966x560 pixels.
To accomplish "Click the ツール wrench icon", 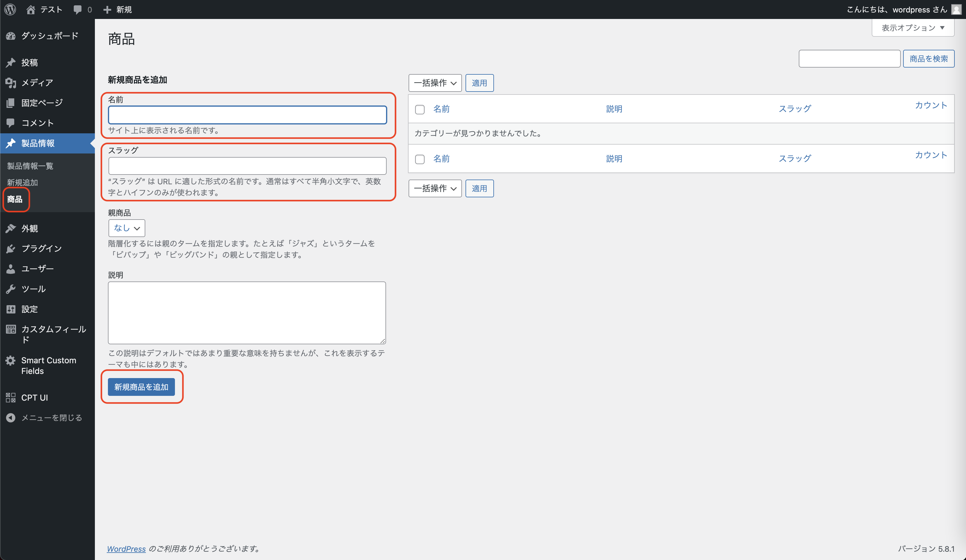I will click(11, 289).
